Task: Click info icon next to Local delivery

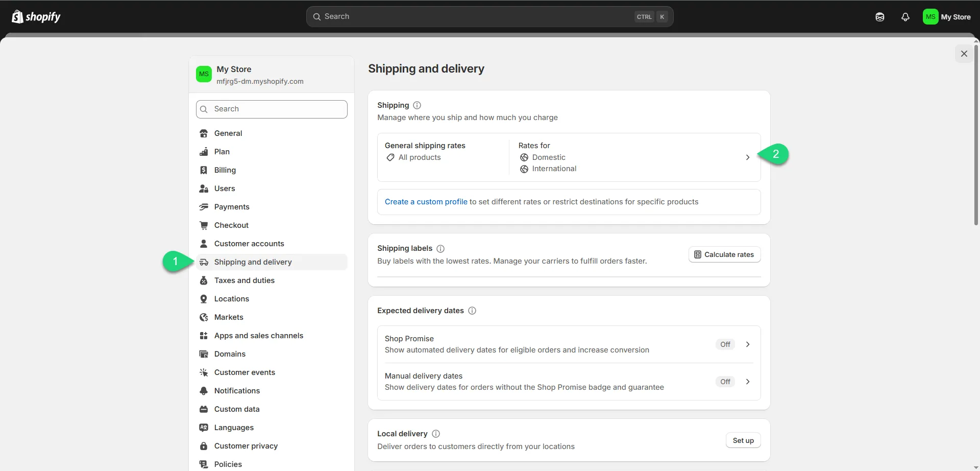Action: [x=435, y=434]
